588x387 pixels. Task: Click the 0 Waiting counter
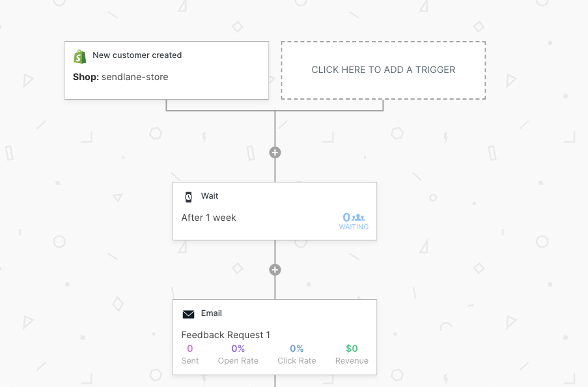[347, 218]
